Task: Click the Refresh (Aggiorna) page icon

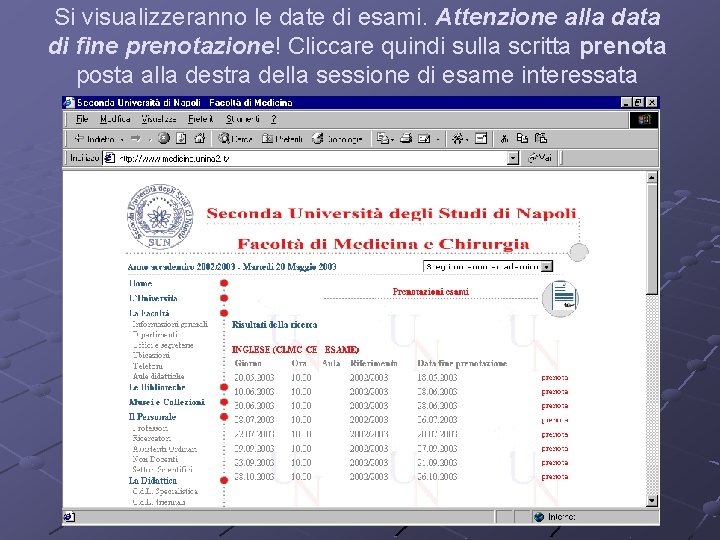Action: click(x=181, y=138)
